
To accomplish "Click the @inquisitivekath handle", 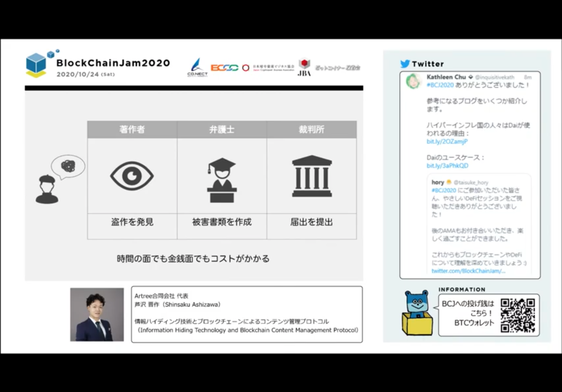I will [x=495, y=77].
